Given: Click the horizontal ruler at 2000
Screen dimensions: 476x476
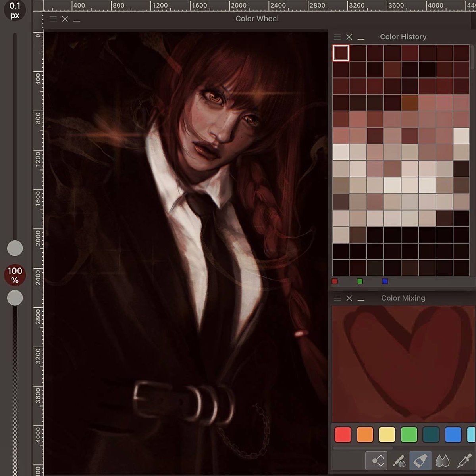Looking at the screenshot, I should [x=239, y=6].
